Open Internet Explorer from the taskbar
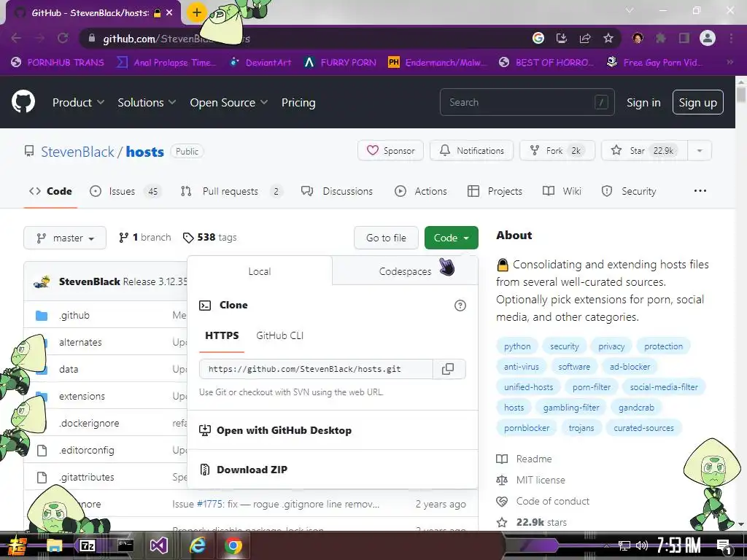This screenshot has width=747, height=560. pos(197,545)
